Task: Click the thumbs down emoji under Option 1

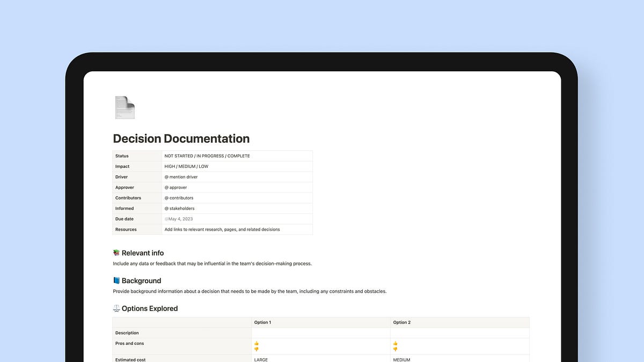Action: click(x=256, y=349)
